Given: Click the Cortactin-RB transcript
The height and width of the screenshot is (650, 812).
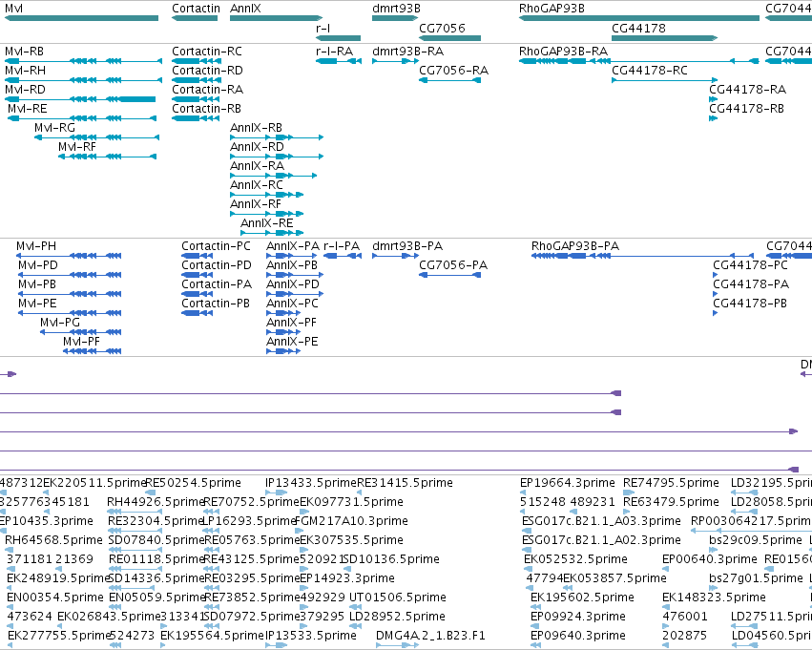Looking at the screenshot, I should tap(196, 118).
